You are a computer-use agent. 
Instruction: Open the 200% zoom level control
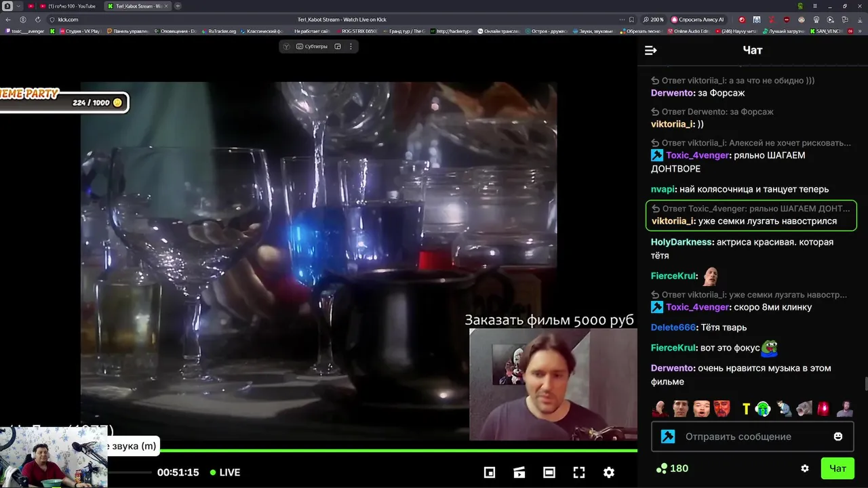[654, 20]
